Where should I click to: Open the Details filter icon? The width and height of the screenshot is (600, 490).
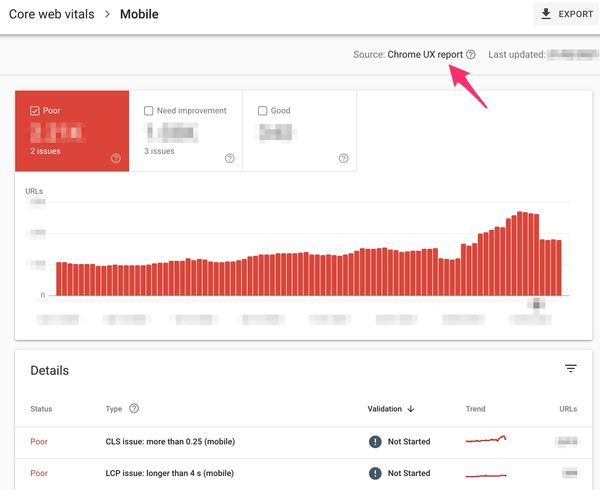[571, 368]
